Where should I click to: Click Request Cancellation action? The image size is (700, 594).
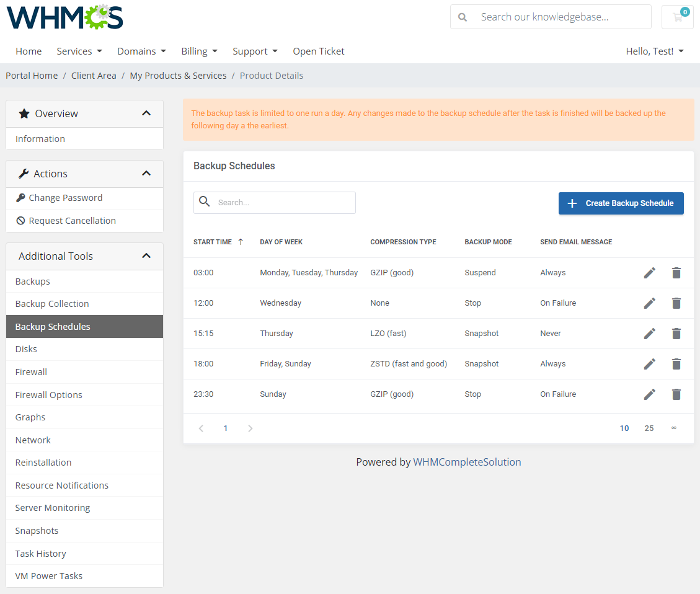pos(85,221)
